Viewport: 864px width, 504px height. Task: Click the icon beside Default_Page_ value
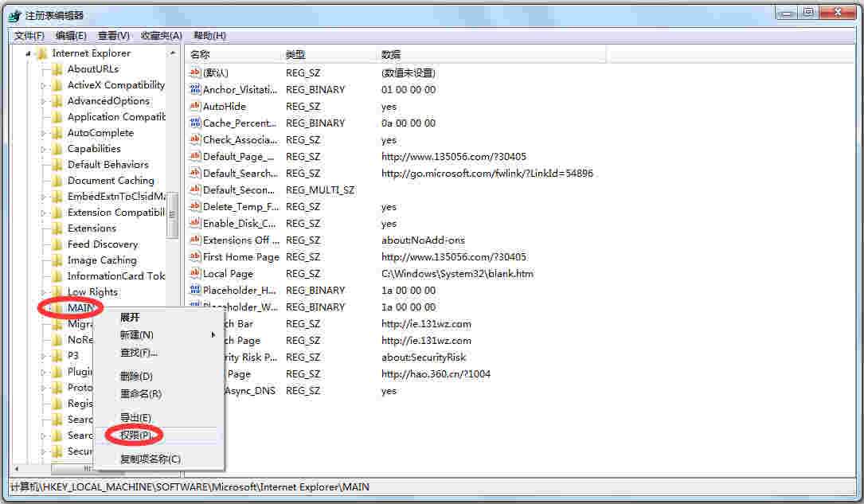click(194, 156)
